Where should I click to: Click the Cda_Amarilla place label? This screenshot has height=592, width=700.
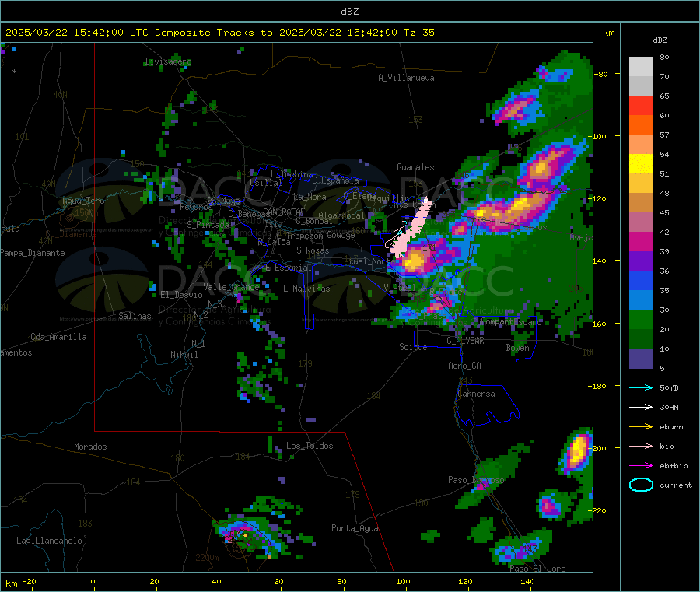click(x=58, y=337)
